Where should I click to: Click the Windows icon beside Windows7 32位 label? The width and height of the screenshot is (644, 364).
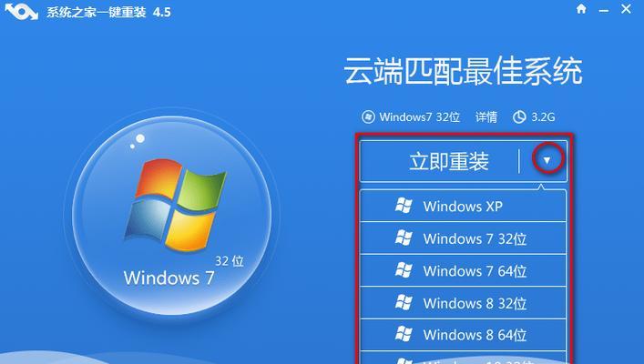pos(368,117)
